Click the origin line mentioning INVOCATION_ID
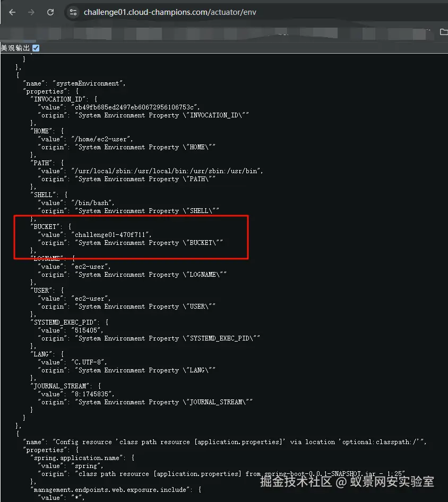Viewport: 448px width, 502px height. tap(143, 115)
